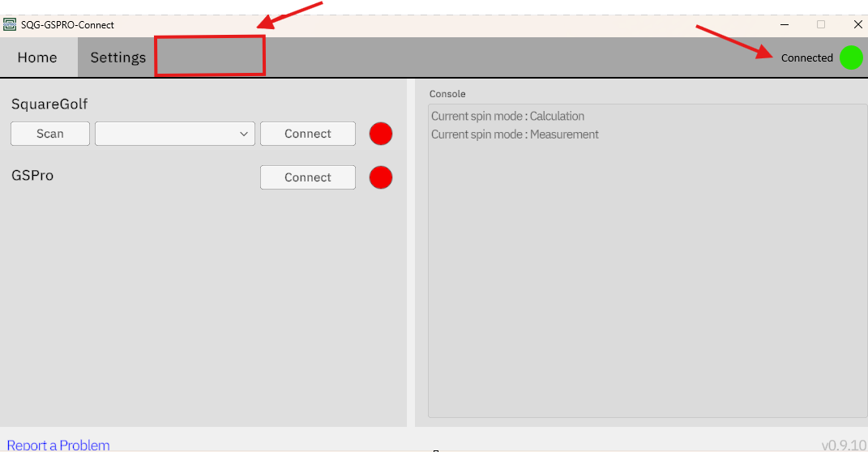Click the Connected status label
868x452 pixels.
806,58
